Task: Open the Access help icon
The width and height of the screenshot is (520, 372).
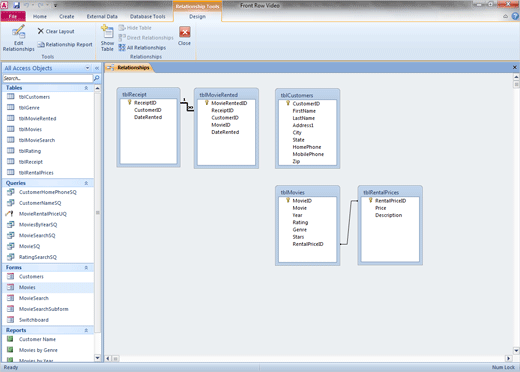Action: [515, 16]
